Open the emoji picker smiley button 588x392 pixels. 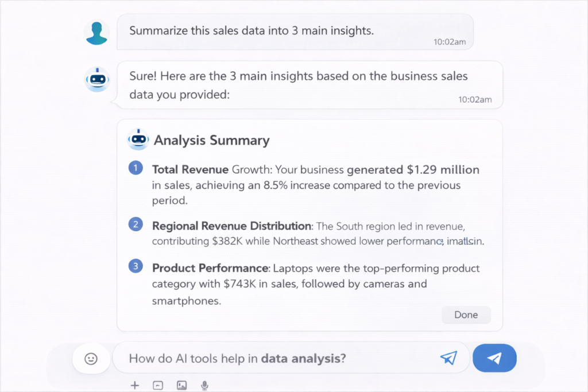(x=91, y=359)
